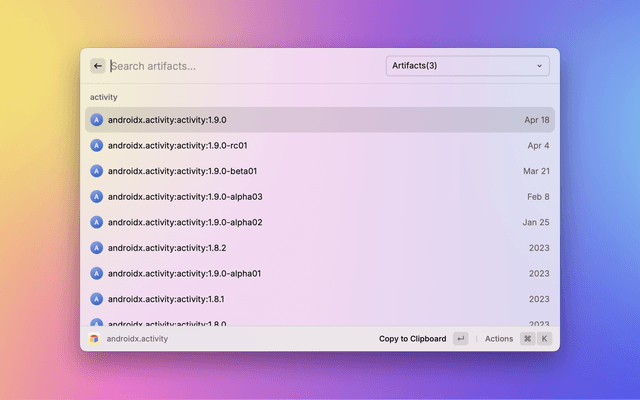Select the androidx.activity:activity:1.9.0-rc01 entry
Image resolution: width=640 pixels, height=400 pixels.
(320, 145)
